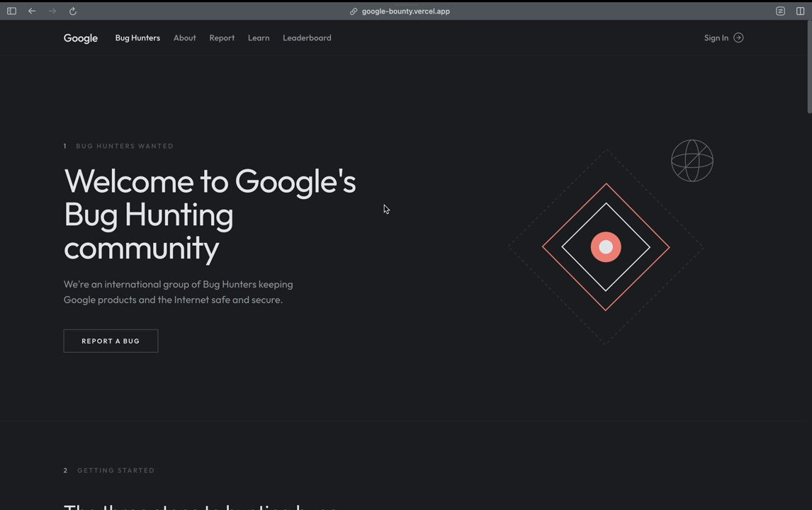Image resolution: width=812 pixels, height=510 pixels.
Task: Click the Report a Bug button
Action: pyautogui.click(x=111, y=341)
